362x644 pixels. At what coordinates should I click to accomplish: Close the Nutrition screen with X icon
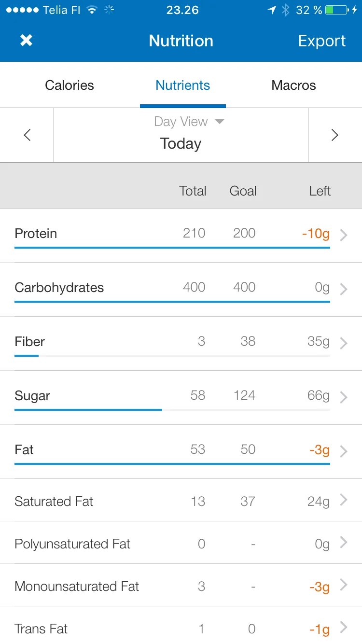coord(26,41)
